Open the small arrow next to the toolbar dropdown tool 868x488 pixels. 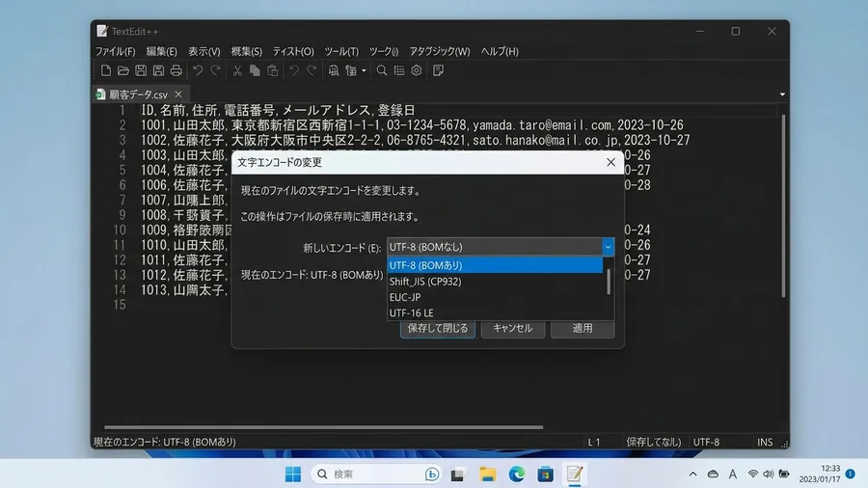[x=364, y=70]
